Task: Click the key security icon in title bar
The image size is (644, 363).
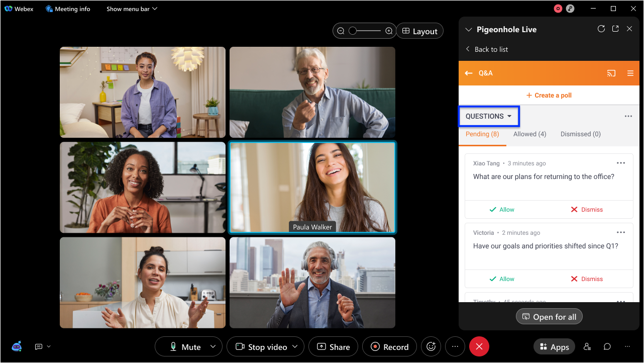Action: pyautogui.click(x=570, y=9)
